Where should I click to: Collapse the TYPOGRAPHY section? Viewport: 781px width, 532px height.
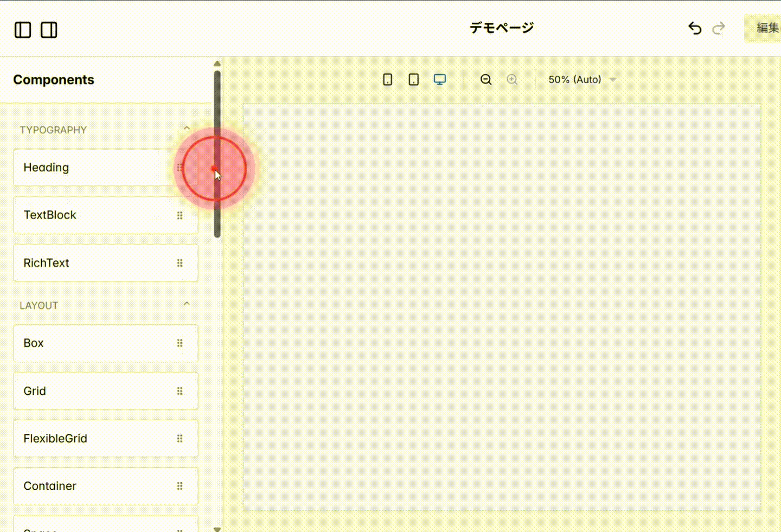click(187, 128)
